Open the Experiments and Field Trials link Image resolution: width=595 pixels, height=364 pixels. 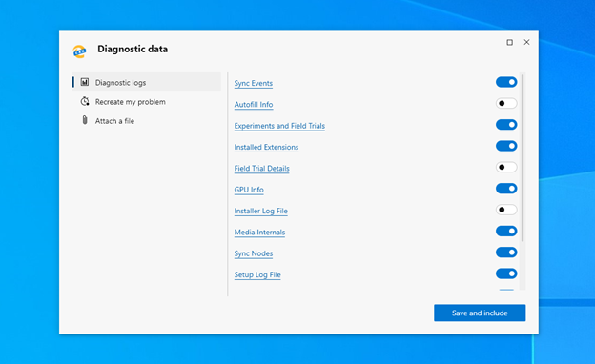click(279, 126)
